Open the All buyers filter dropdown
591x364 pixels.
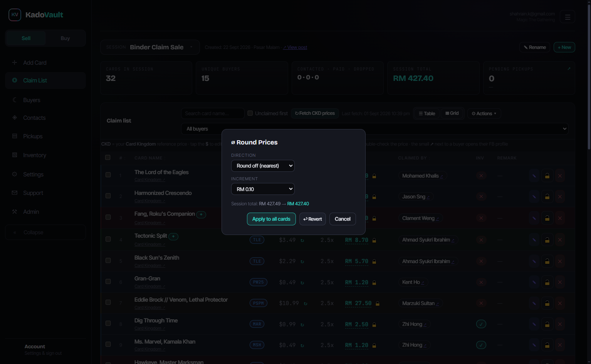[x=374, y=129]
